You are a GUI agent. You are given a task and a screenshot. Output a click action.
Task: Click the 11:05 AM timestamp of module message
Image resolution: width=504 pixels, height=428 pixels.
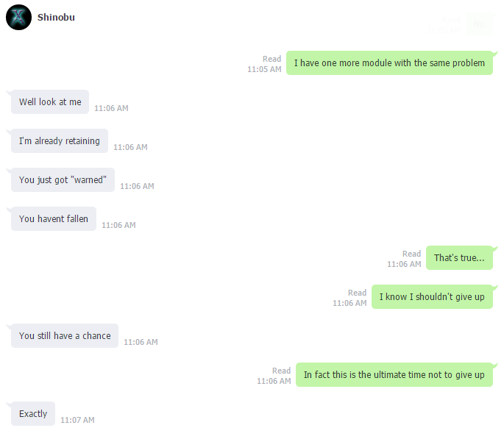coord(264,69)
